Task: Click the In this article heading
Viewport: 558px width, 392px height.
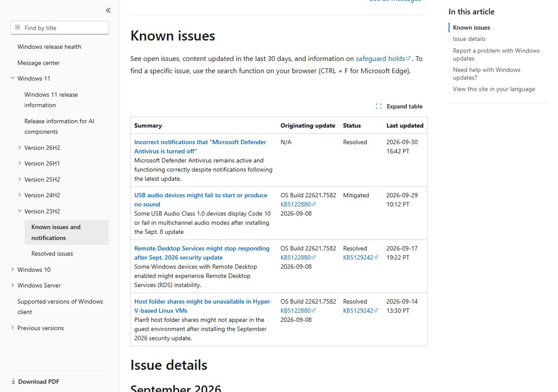Action: pyautogui.click(x=472, y=12)
